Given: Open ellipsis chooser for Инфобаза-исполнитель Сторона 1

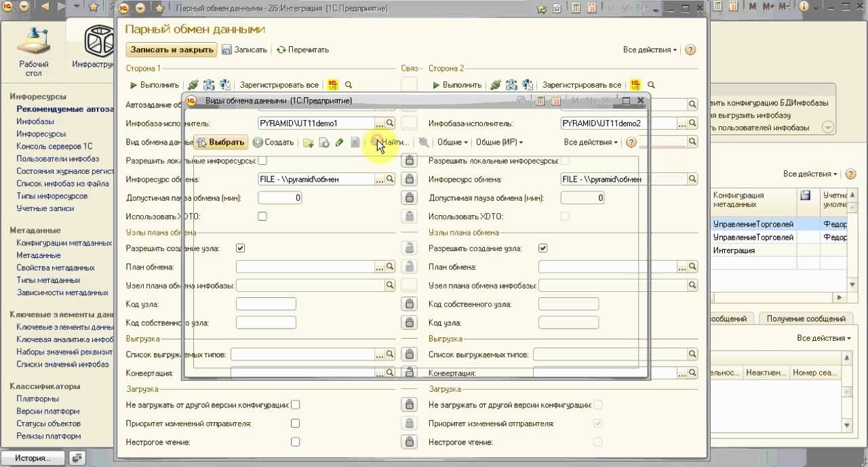Looking at the screenshot, I should 380,124.
